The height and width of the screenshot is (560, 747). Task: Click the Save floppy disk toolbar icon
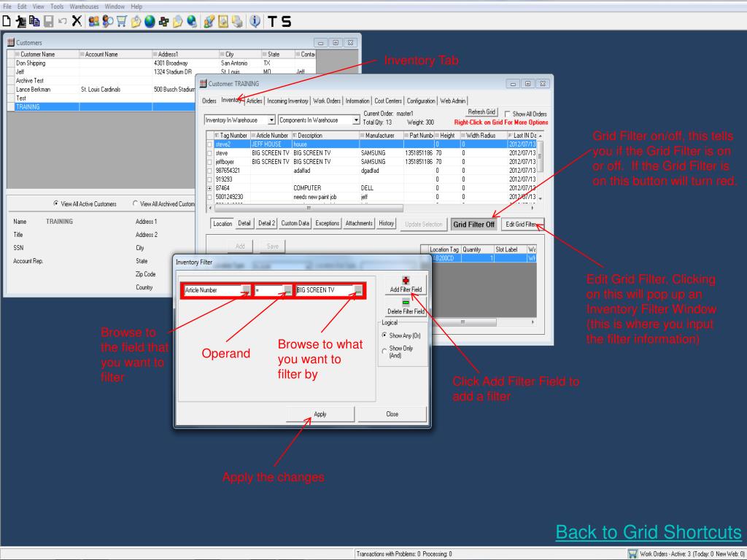pos(48,21)
